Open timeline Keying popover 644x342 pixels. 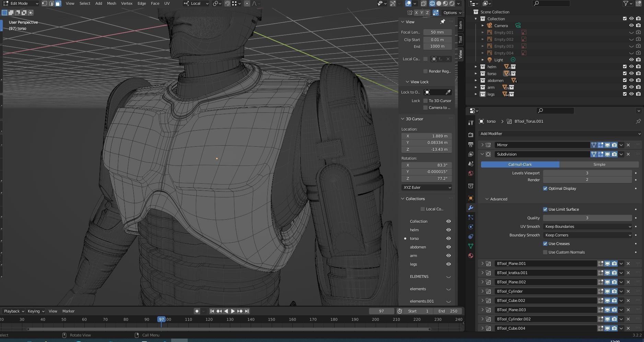click(x=36, y=311)
